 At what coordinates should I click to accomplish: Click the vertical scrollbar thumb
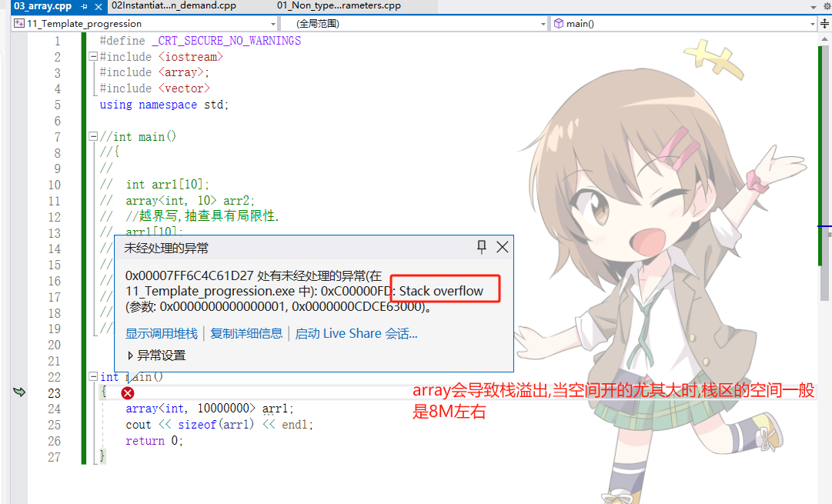point(824,172)
